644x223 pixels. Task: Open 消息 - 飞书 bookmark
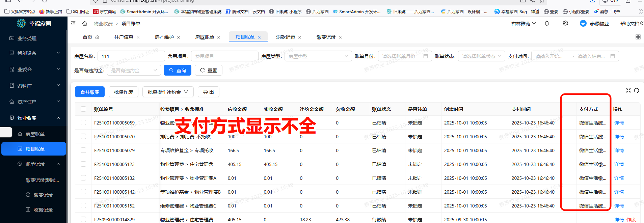[x=607, y=11]
